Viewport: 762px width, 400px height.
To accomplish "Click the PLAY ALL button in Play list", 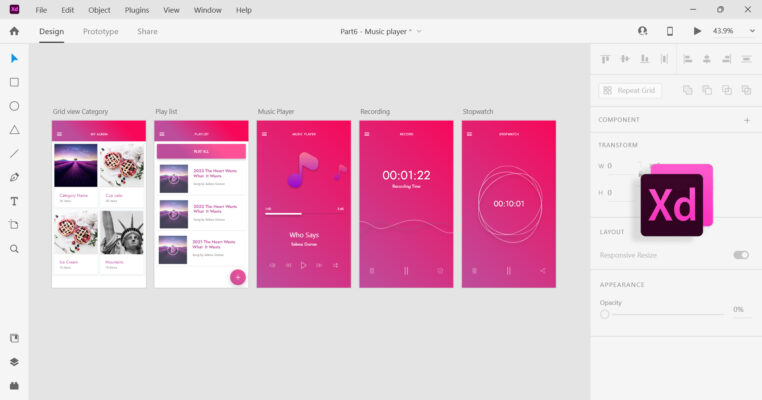I will (x=201, y=151).
